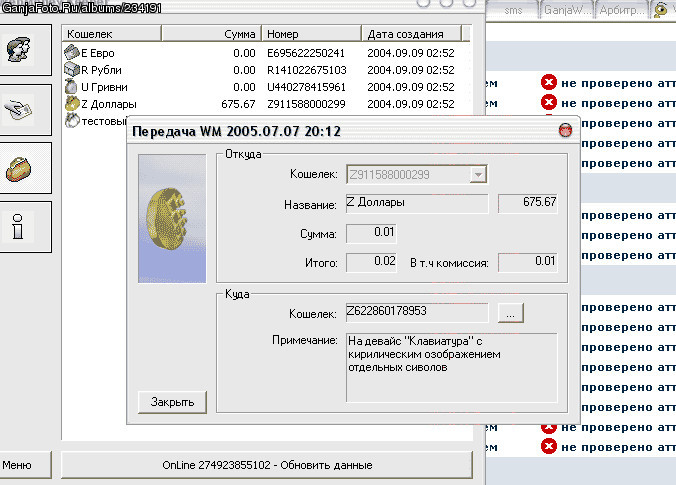Click the 675.67 sum in Z Доллары row

coord(238,104)
